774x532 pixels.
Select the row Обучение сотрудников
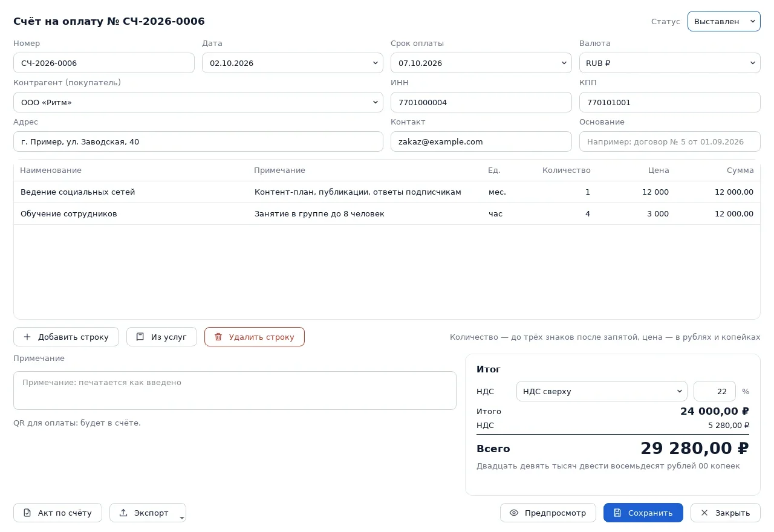click(x=387, y=214)
